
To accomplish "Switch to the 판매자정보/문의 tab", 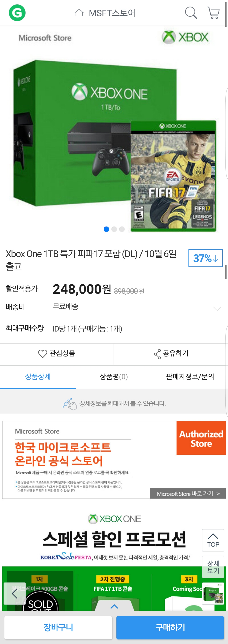I will pos(190,377).
